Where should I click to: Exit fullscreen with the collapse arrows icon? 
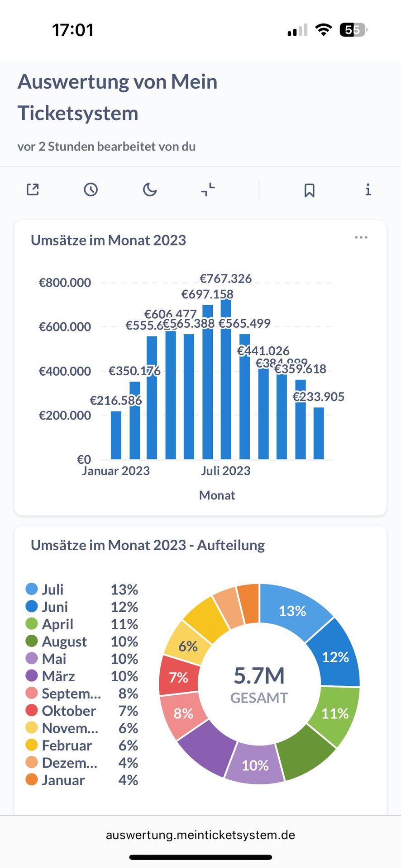pos(208,189)
